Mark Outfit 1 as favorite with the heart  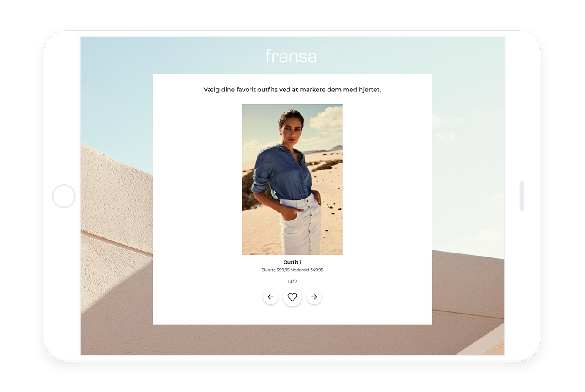click(292, 297)
